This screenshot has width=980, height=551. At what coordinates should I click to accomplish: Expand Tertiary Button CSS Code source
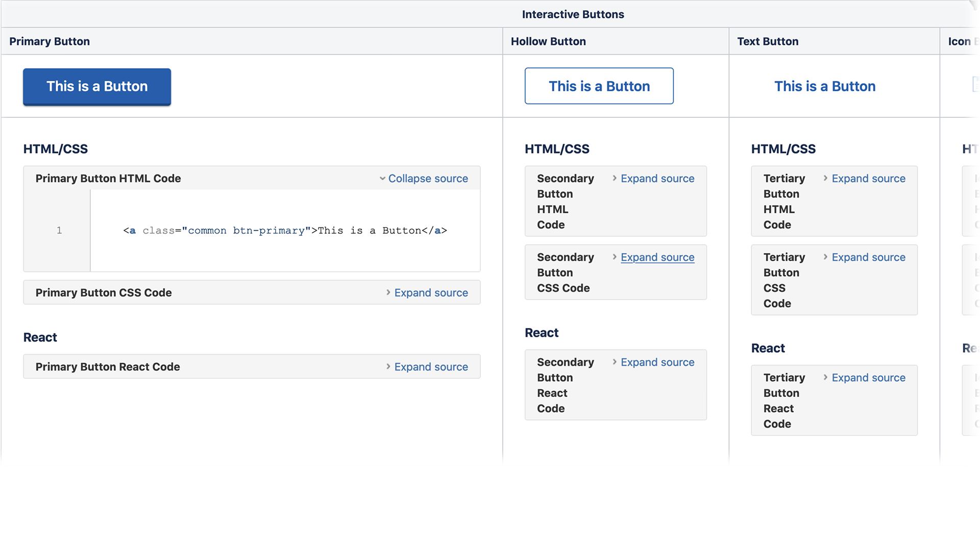[x=868, y=257]
